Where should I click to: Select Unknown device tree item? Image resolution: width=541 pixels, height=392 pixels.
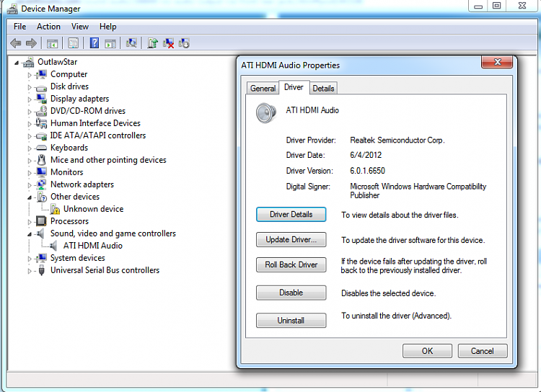[93, 209]
